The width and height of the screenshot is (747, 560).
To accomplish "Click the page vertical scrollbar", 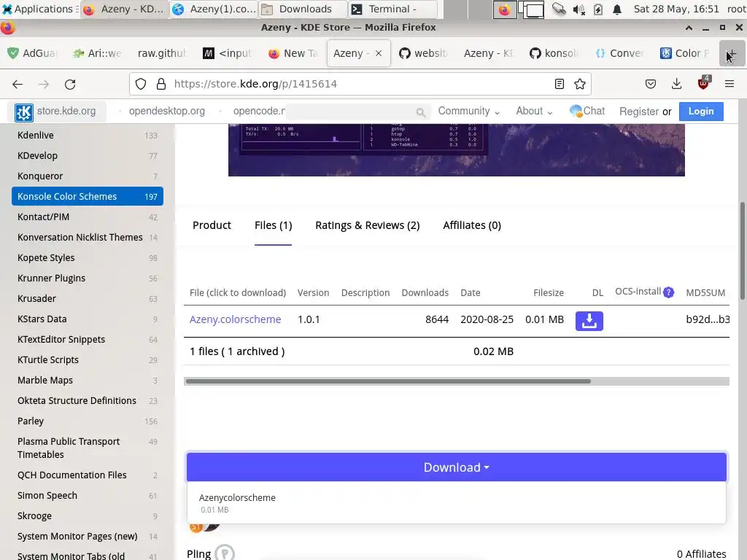I will 742,252.
